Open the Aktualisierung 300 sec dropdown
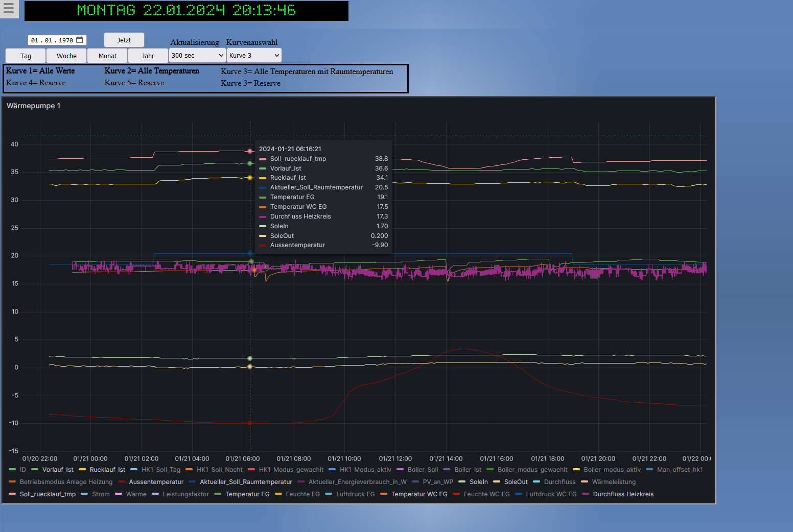The height and width of the screenshot is (532, 793). pos(197,55)
